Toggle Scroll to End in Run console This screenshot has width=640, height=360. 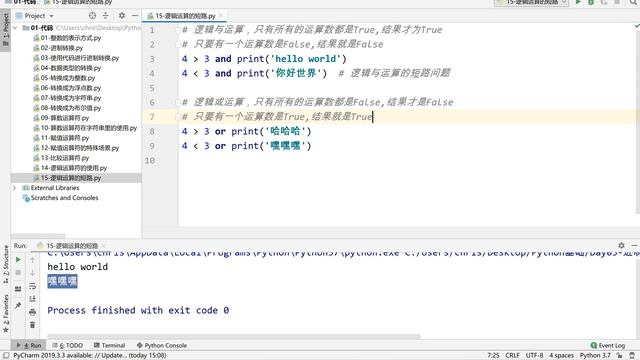(x=32, y=299)
